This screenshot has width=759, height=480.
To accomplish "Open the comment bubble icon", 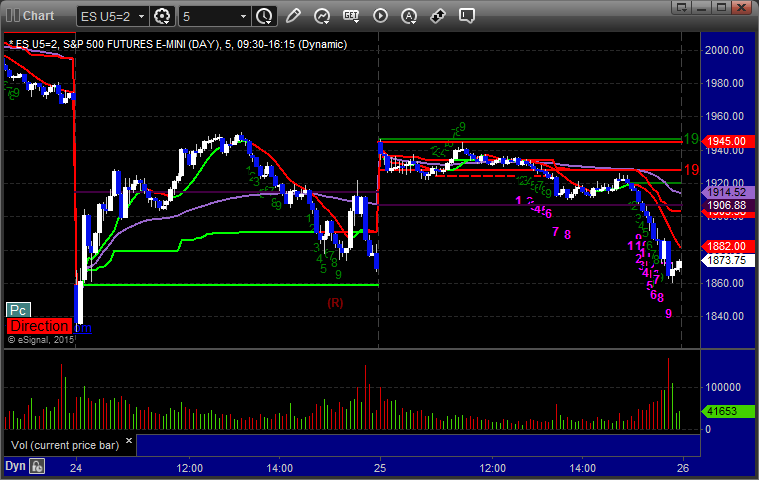I will click(467, 16).
